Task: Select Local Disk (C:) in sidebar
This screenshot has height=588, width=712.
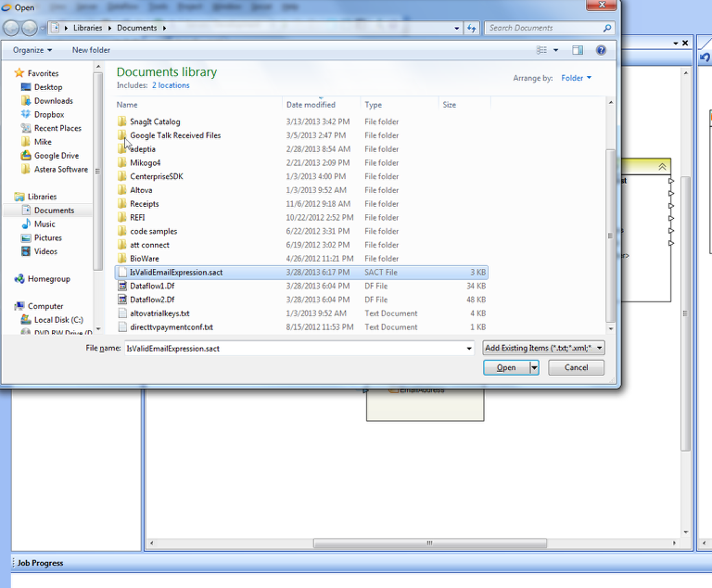Action: click(57, 320)
